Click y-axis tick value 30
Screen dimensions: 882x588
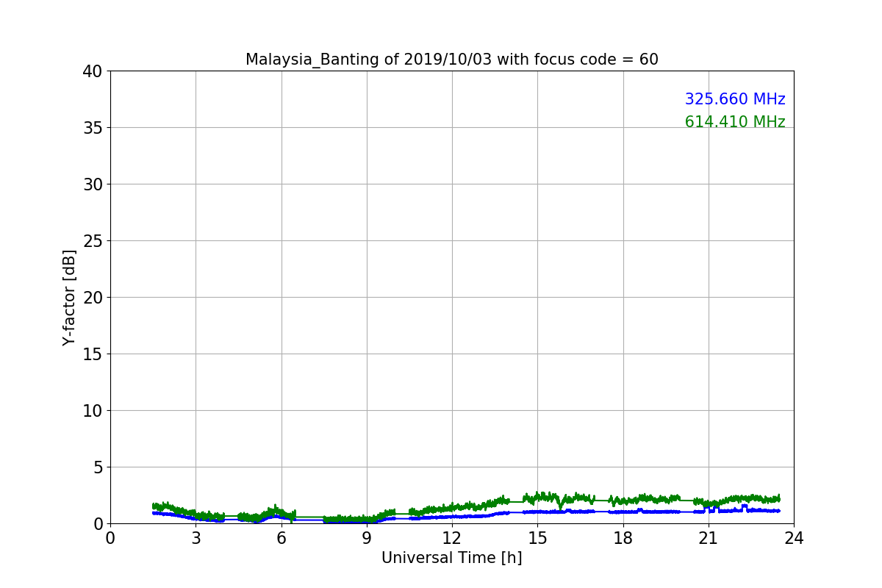92,184
